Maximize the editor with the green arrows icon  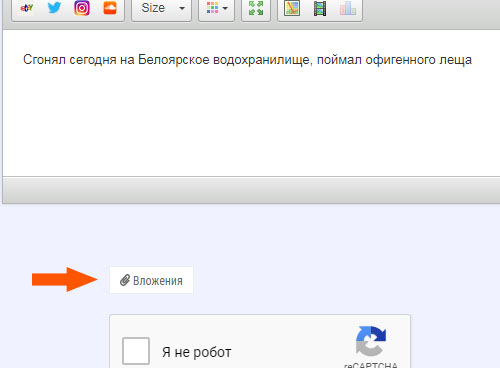pos(256,8)
